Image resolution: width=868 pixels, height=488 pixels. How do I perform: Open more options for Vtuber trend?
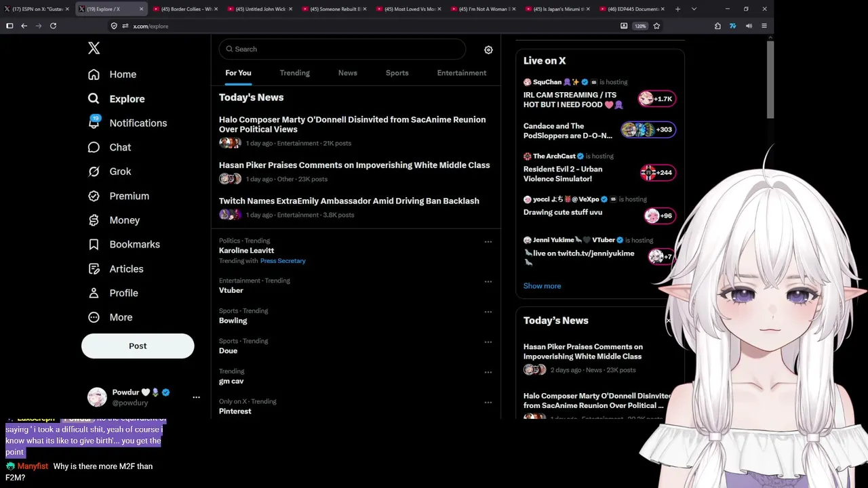(x=488, y=282)
